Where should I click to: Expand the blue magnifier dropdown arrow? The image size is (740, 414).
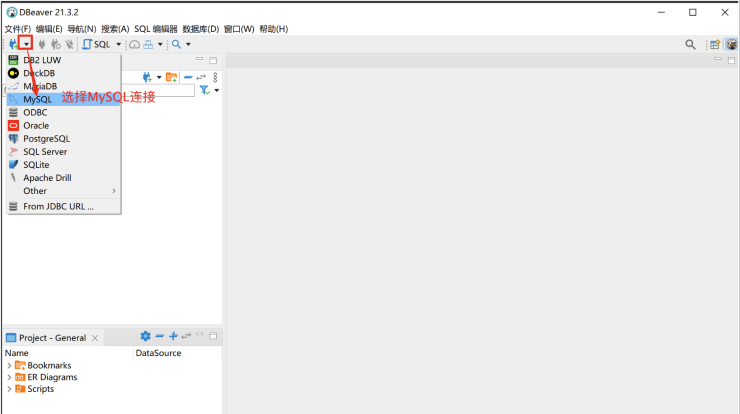point(188,44)
